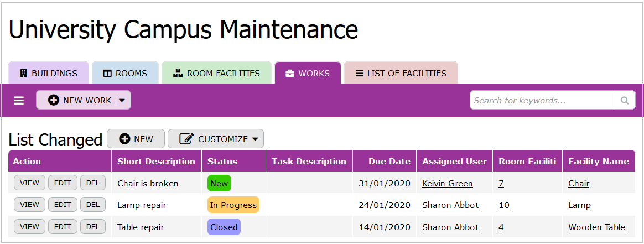
Task: Click the Rooms tab table icon
Action: click(x=107, y=73)
